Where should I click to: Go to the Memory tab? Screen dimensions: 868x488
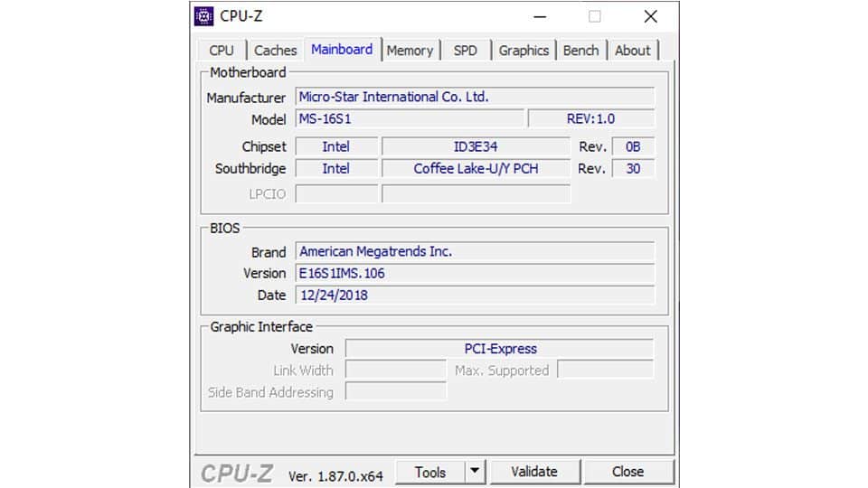point(410,51)
